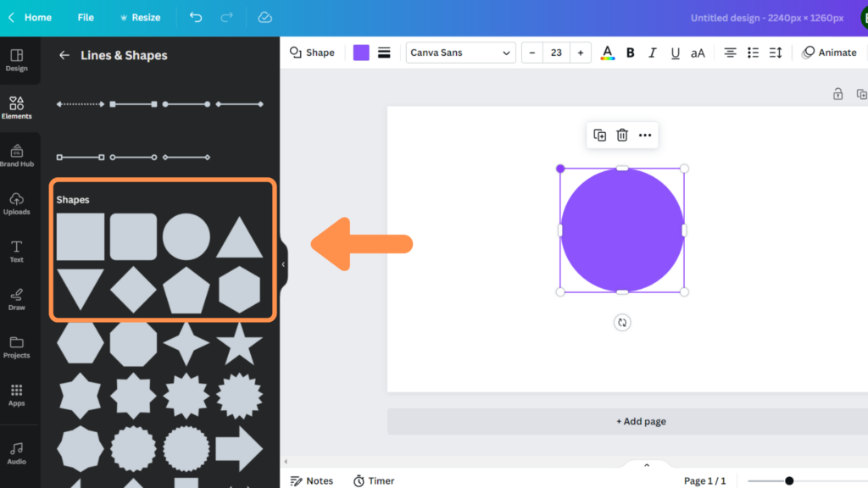
Task: Open the File menu
Action: tap(86, 17)
